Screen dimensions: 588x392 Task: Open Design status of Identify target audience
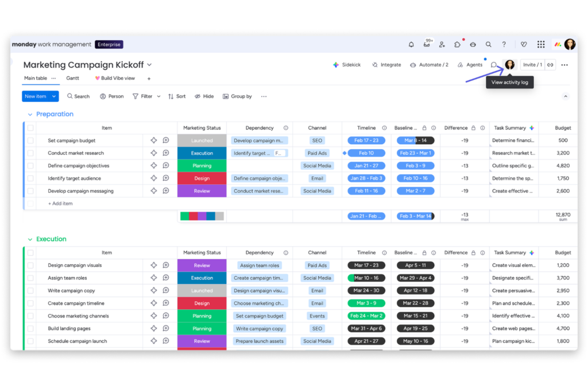point(202,178)
